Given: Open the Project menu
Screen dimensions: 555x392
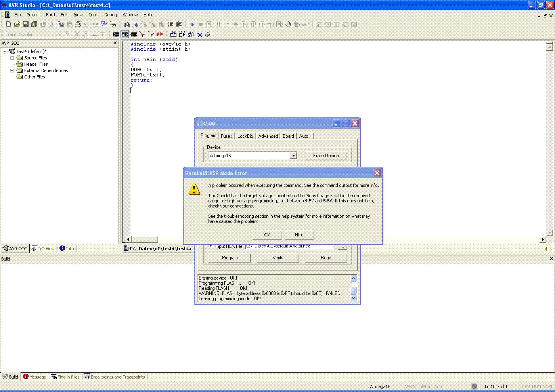Looking at the screenshot, I should tap(33, 15).
